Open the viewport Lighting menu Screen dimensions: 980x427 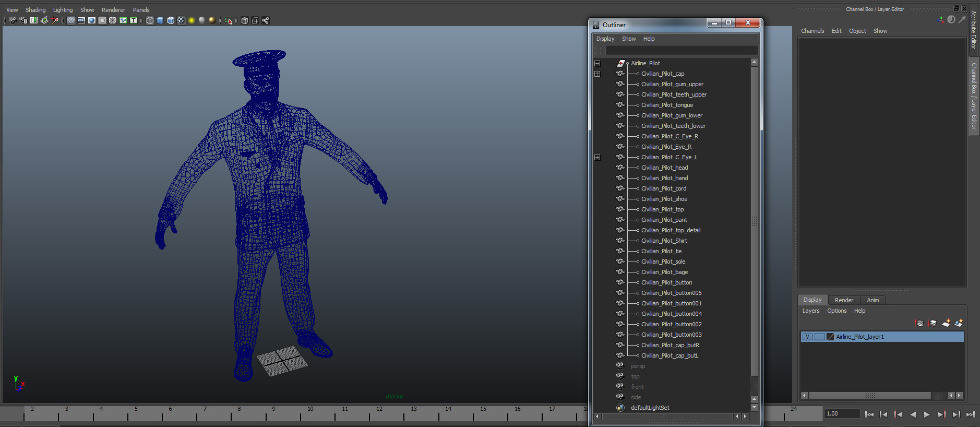(63, 10)
